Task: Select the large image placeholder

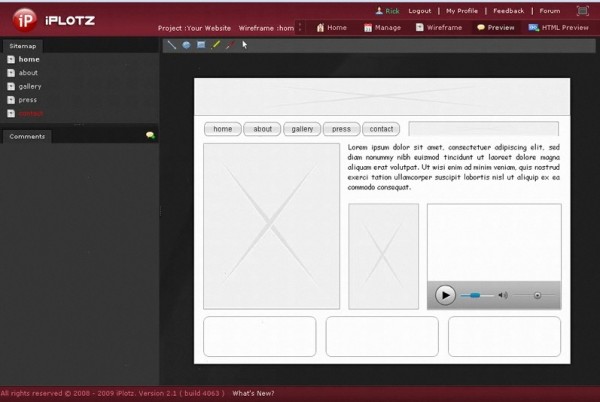Action: [x=271, y=226]
